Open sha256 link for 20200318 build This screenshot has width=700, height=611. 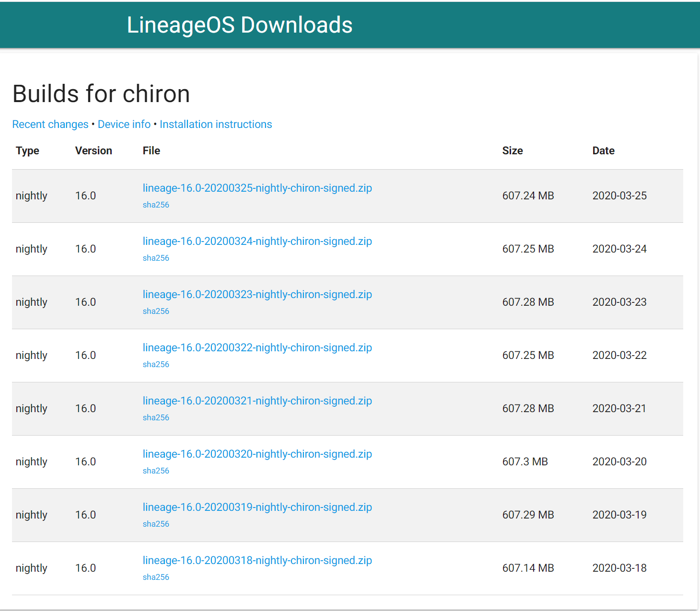(x=156, y=577)
